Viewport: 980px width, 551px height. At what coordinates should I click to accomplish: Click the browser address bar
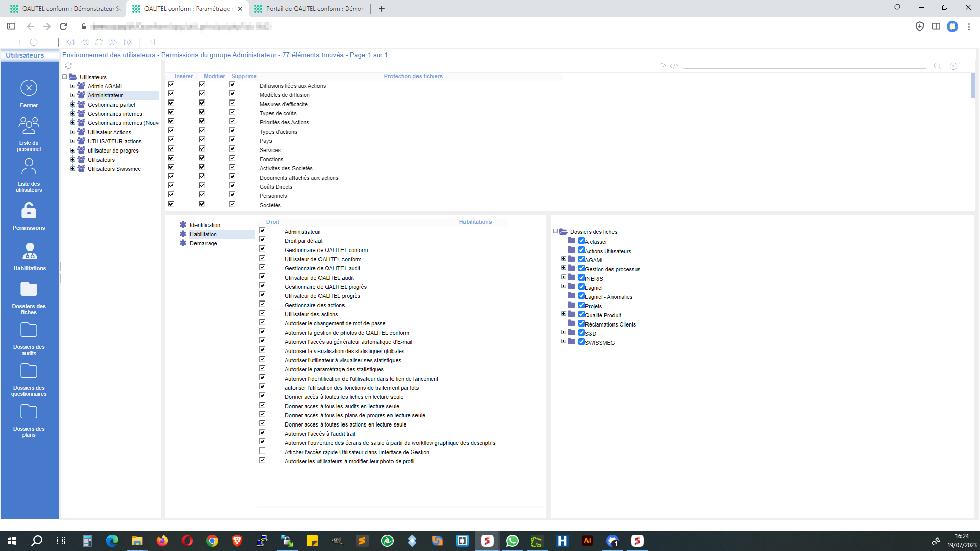point(490,27)
